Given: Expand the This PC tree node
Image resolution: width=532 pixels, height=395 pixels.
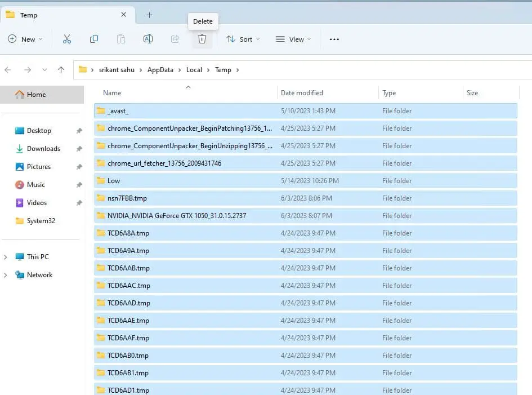Looking at the screenshot, I should pos(6,257).
